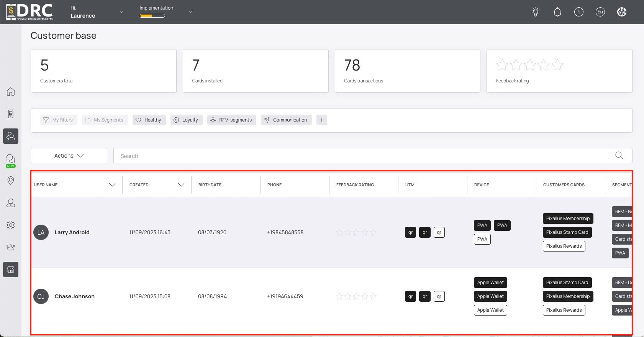The image size is (644, 337).
Task: Select the Communication filter tab
Action: [x=286, y=120]
